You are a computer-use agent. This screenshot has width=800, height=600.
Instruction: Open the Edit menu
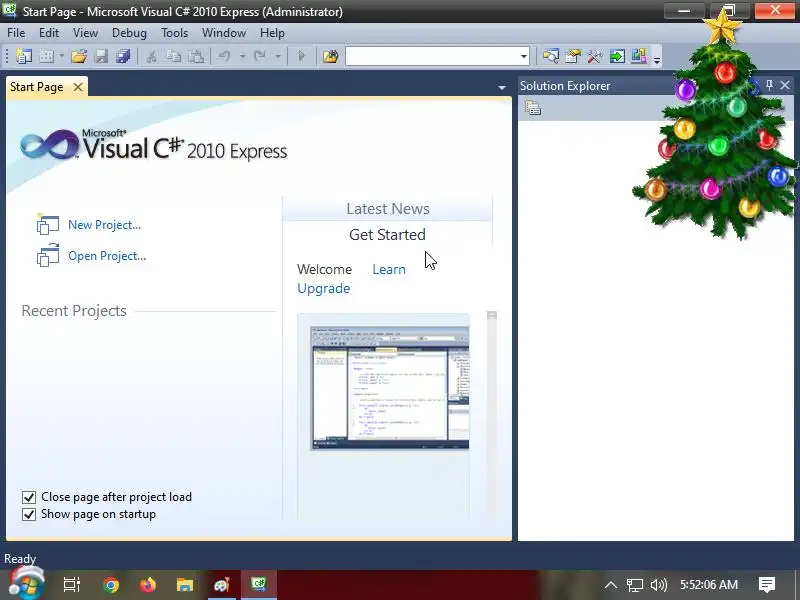point(49,33)
